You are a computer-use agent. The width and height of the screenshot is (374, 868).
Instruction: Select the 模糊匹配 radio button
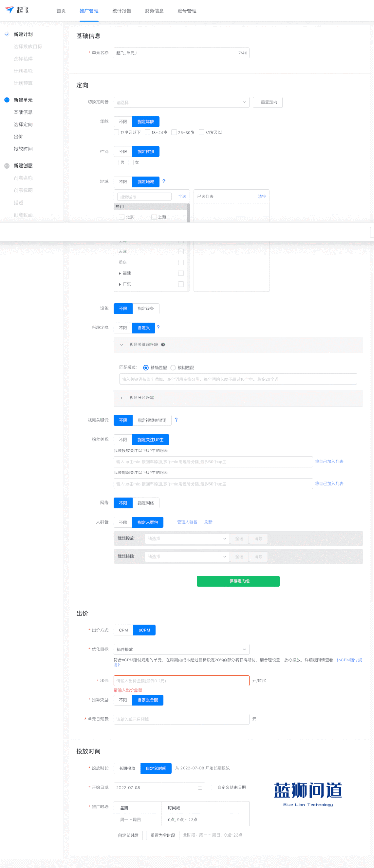pyautogui.click(x=173, y=368)
